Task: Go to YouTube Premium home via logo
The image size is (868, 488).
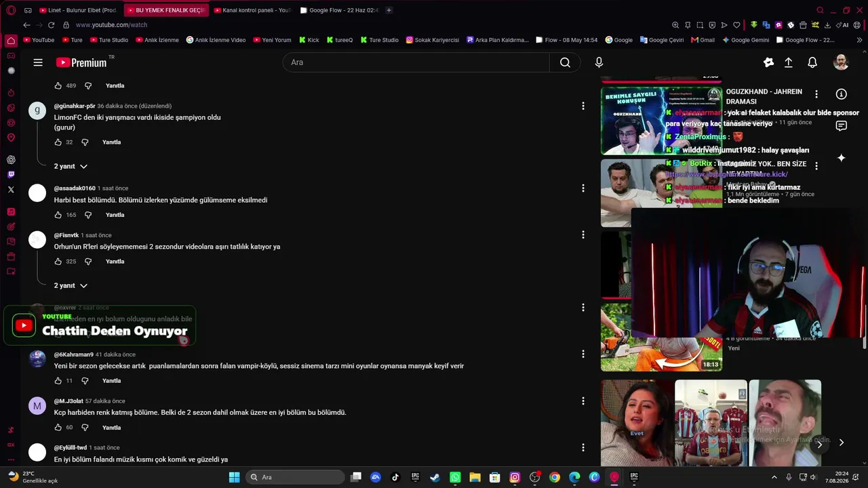Action: coord(81,62)
